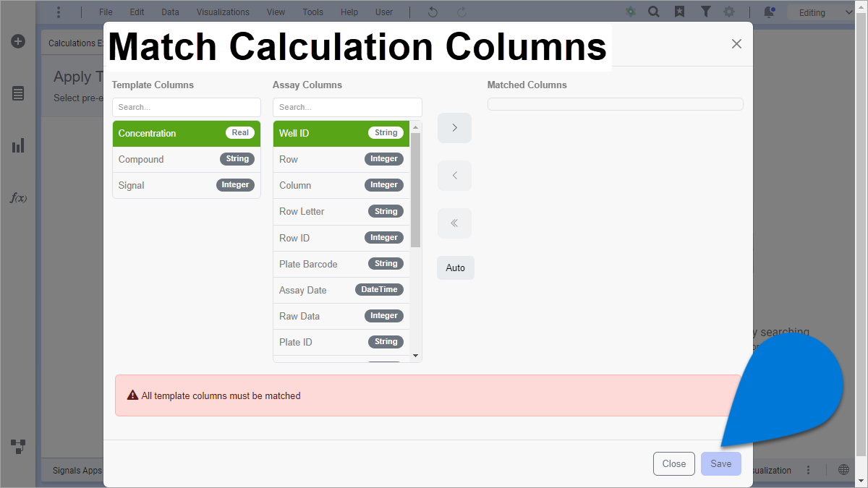Click the Auto match button
Viewport: 868px width, 488px height.
(x=455, y=267)
